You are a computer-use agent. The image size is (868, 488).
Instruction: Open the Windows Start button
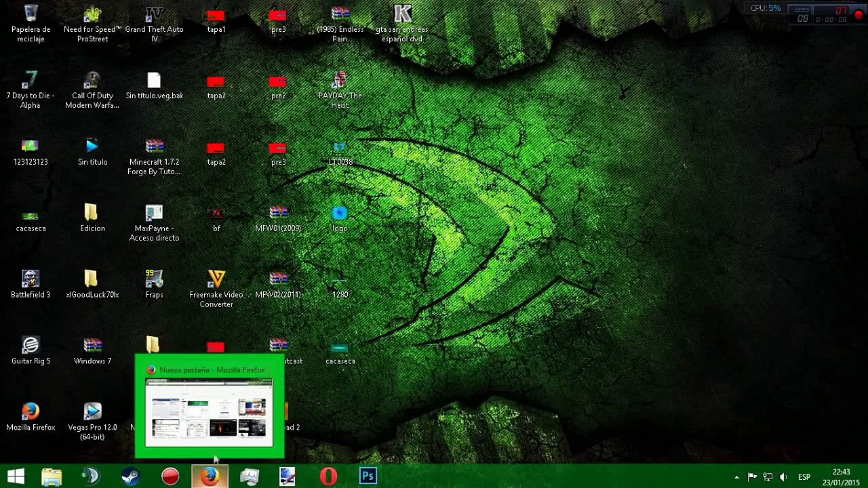point(16,476)
